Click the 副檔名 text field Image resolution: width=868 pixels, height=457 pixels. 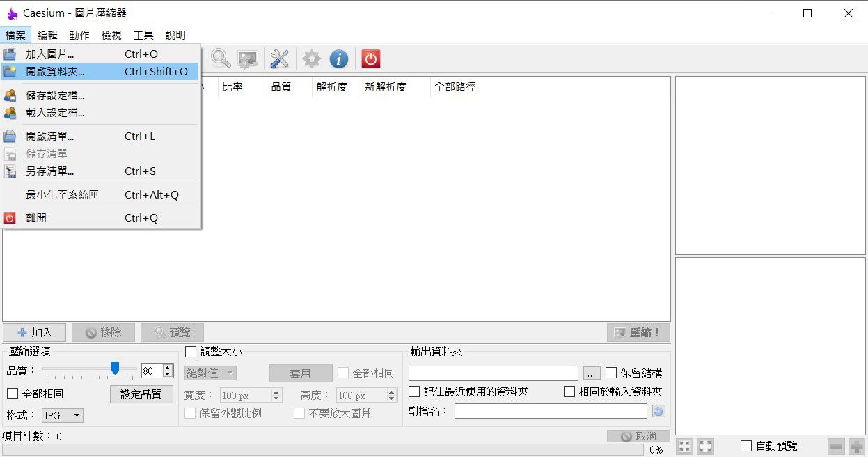551,411
